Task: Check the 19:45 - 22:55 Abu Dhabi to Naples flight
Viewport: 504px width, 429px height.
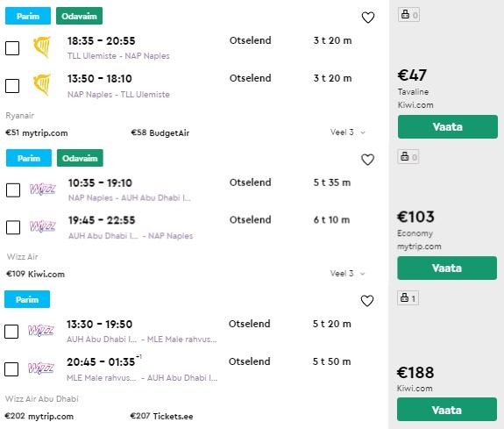Action: pos(13,227)
